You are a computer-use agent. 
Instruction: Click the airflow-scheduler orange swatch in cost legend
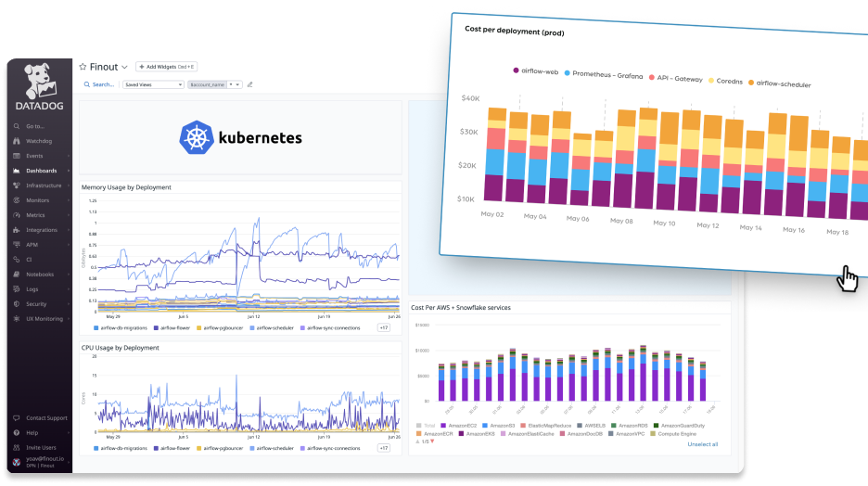click(x=751, y=82)
